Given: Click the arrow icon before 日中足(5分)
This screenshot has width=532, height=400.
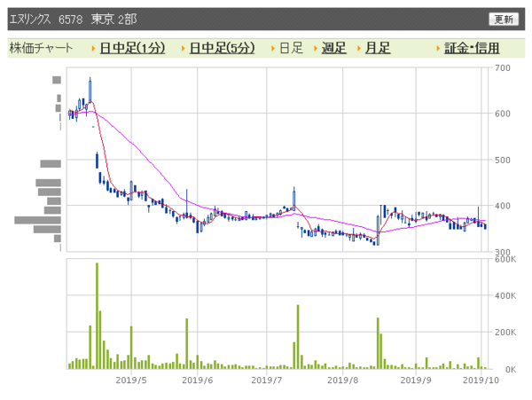Looking at the screenshot, I should point(184,48).
